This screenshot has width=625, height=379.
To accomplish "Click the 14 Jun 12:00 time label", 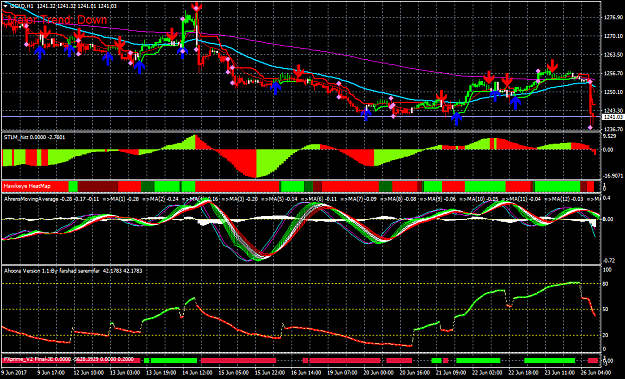I will coord(198,372).
